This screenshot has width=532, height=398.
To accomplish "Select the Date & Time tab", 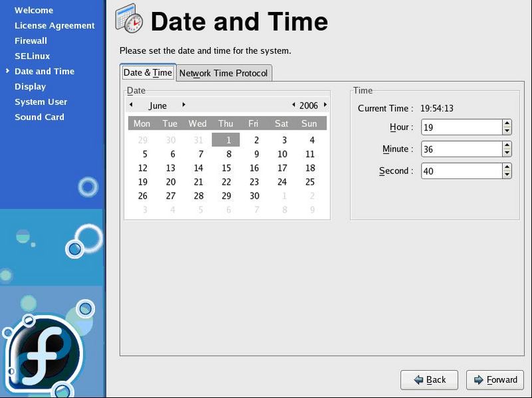I will [x=148, y=73].
